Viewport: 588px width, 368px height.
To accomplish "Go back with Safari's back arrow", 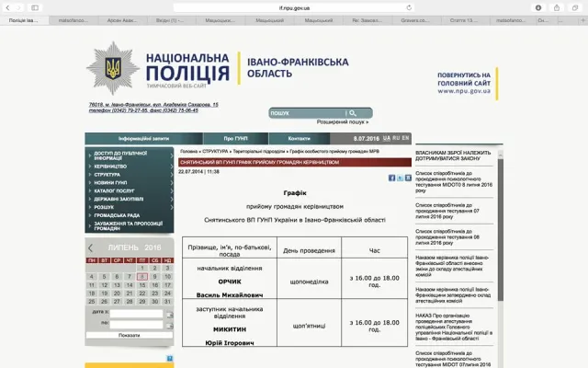I will 7,7.
